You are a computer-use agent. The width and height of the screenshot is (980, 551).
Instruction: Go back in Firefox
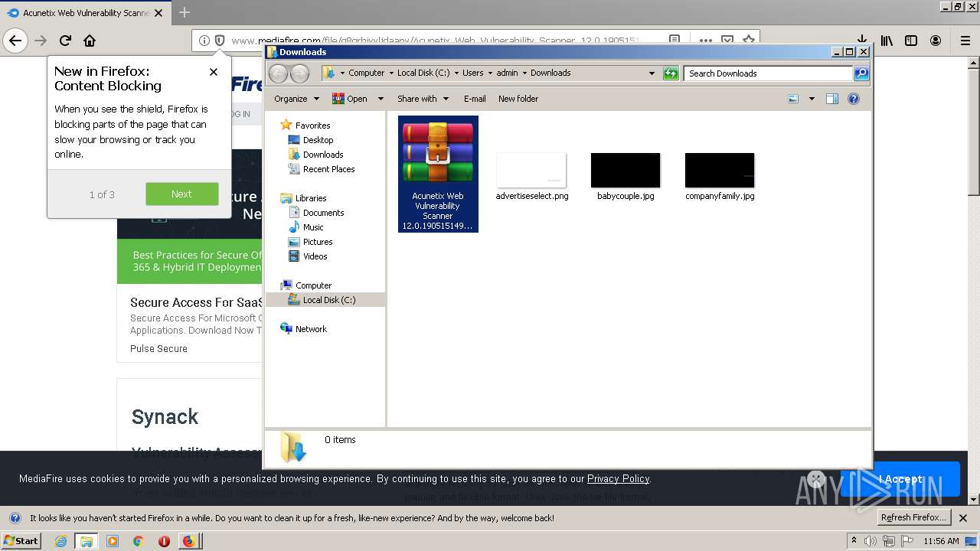pyautogui.click(x=15, y=41)
